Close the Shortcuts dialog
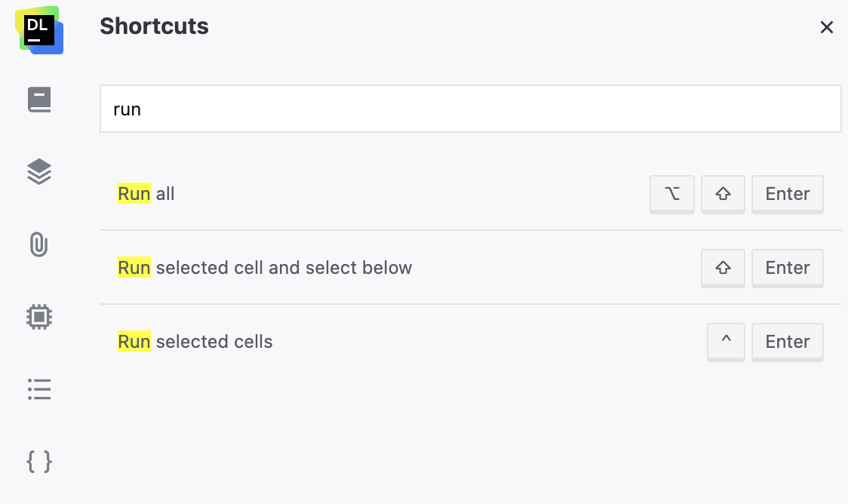The width and height of the screenshot is (848, 504). pos(827,27)
